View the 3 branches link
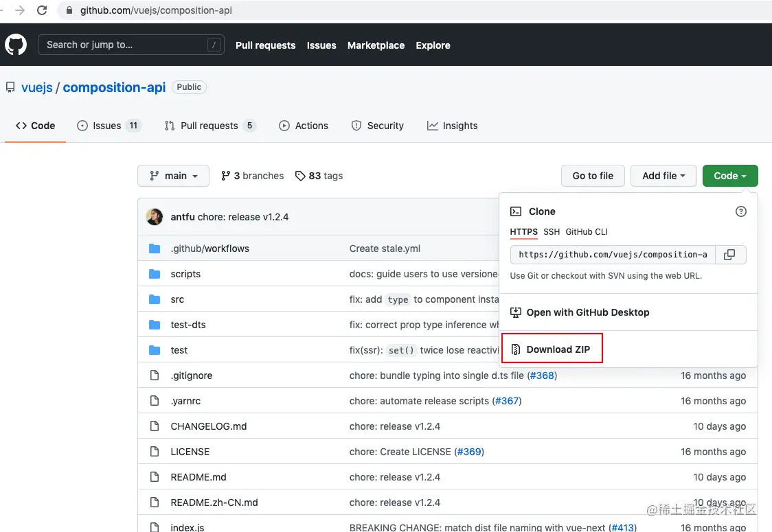772x532 pixels. tap(252, 176)
